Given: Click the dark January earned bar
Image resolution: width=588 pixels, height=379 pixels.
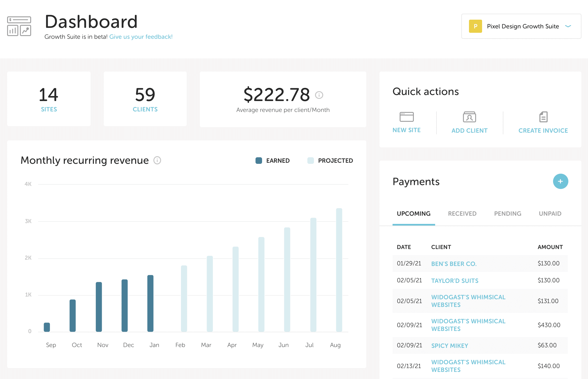Looking at the screenshot, I should 150,303.
